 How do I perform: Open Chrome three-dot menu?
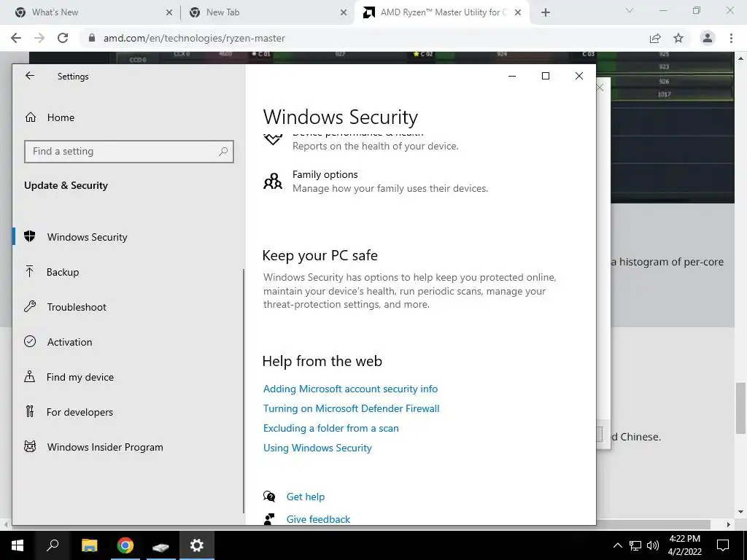[731, 38]
